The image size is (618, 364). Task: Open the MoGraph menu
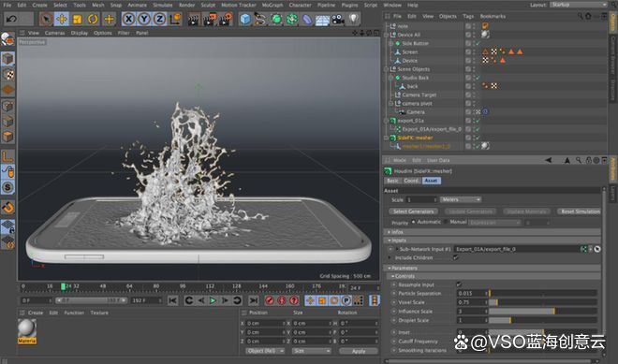pos(272,5)
